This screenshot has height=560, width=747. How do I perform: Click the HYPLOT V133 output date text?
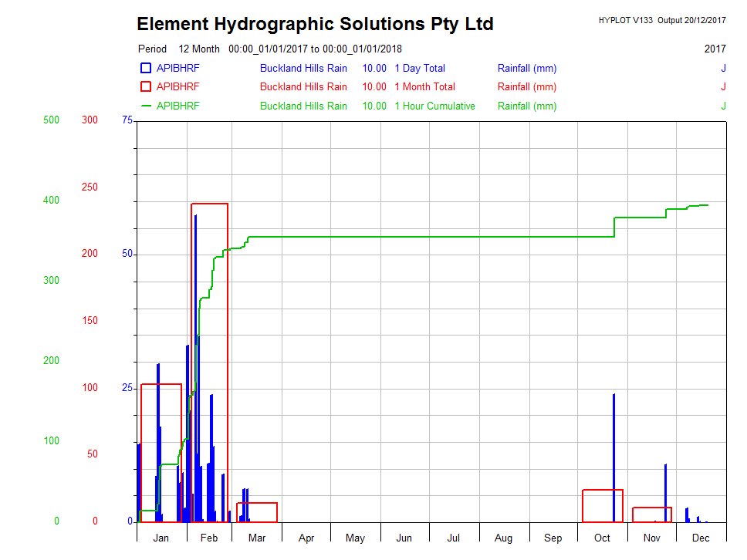point(661,20)
